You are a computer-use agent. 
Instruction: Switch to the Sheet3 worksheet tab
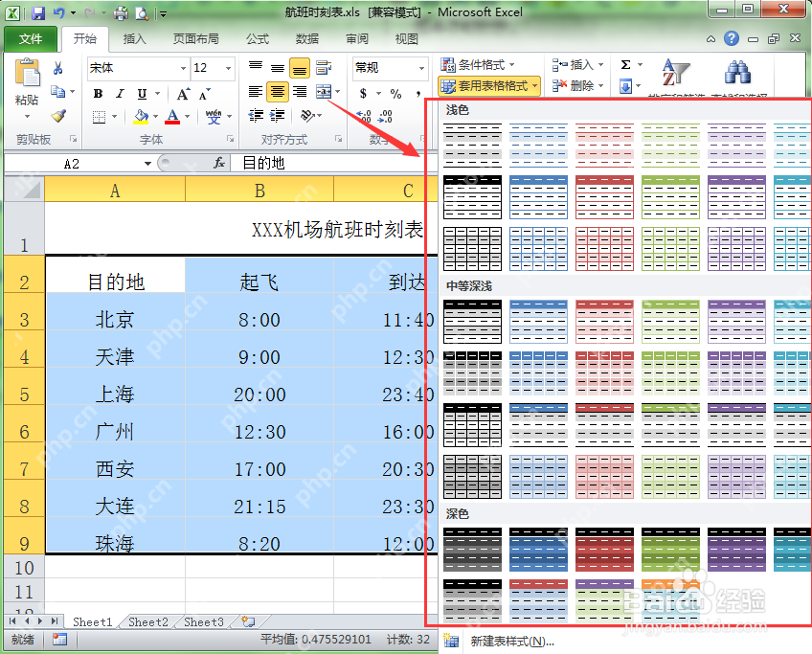point(204,621)
